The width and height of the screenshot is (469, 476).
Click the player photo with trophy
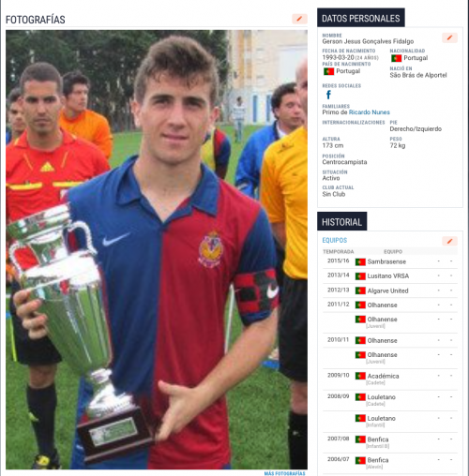157,249
